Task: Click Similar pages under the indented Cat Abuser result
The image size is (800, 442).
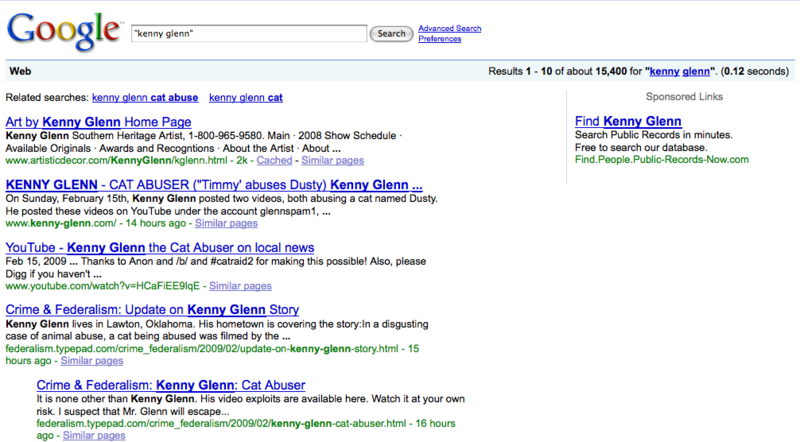Action: [x=93, y=435]
